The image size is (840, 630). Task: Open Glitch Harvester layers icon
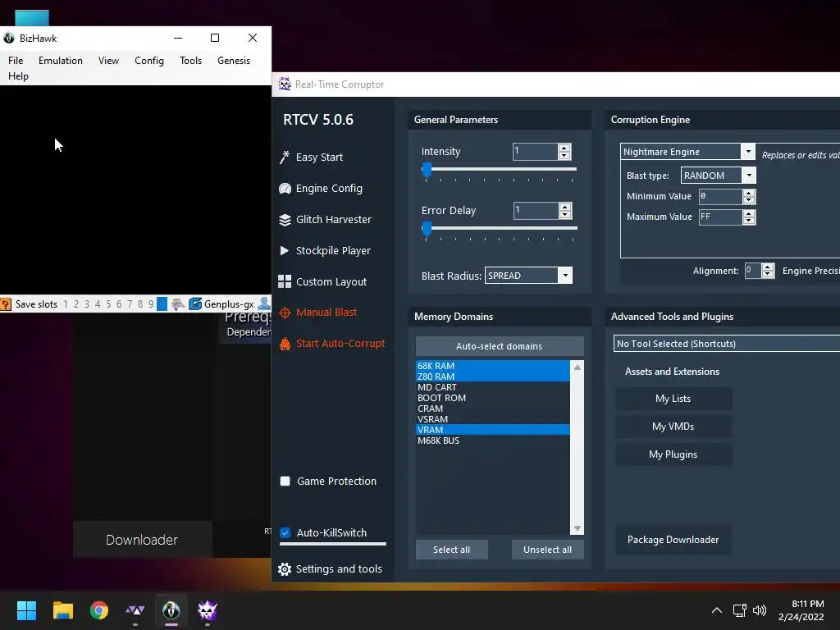click(285, 220)
